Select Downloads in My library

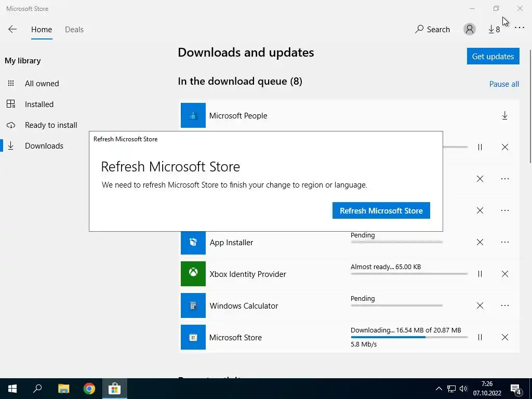[x=44, y=145]
